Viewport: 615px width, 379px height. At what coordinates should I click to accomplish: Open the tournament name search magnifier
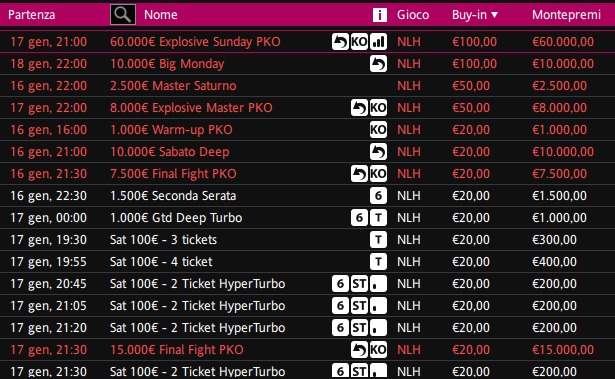tap(123, 15)
